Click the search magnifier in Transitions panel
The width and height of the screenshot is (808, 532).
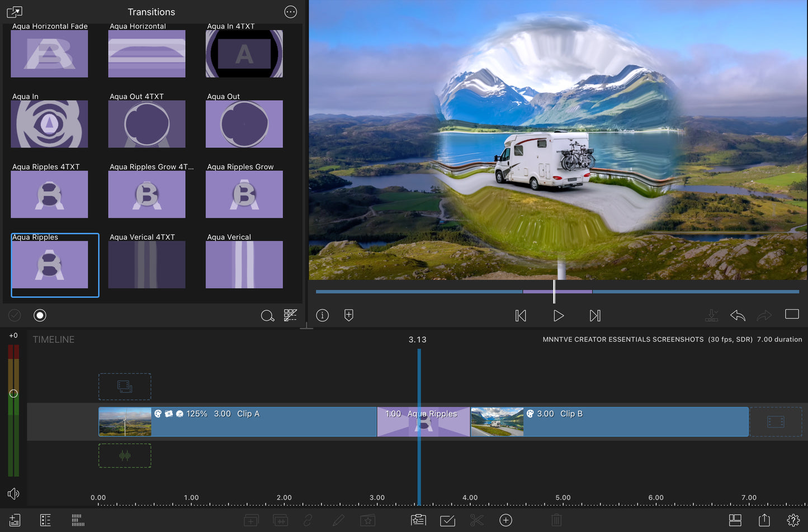point(267,316)
